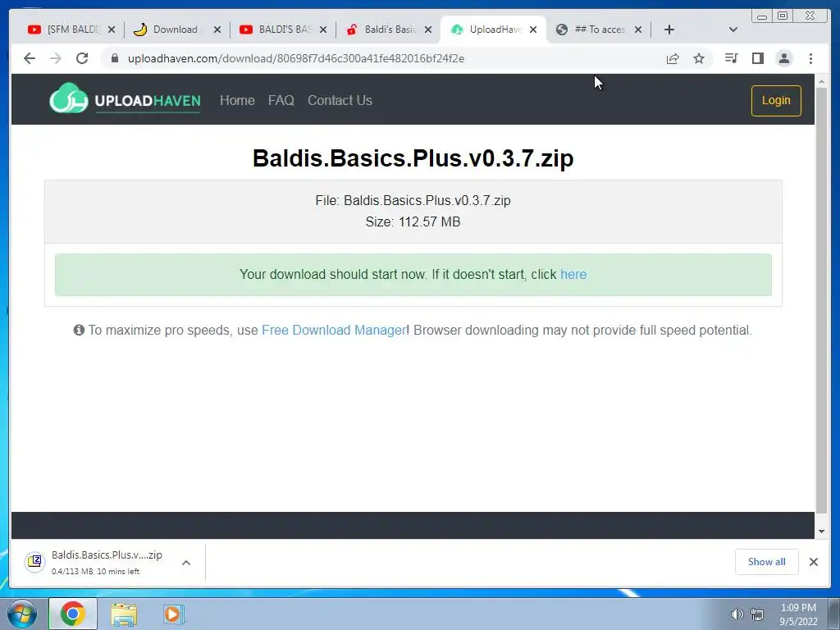Viewport: 840px width, 630px height.
Task: Click the volume speaker tray icon
Action: (737, 614)
